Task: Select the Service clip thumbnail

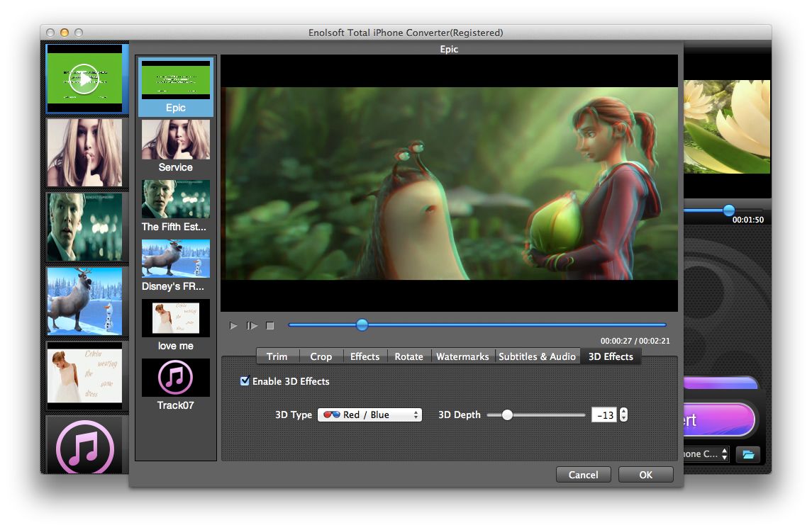Action: tap(176, 140)
